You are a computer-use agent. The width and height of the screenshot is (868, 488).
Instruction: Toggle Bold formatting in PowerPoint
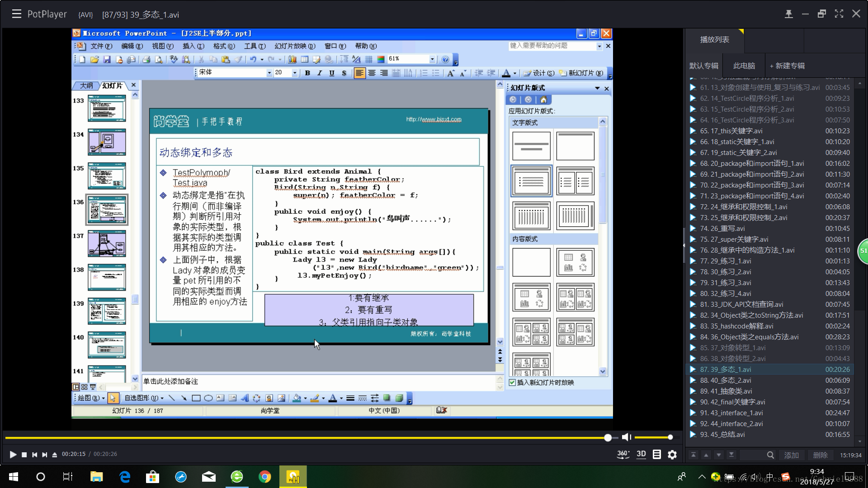pyautogui.click(x=307, y=73)
